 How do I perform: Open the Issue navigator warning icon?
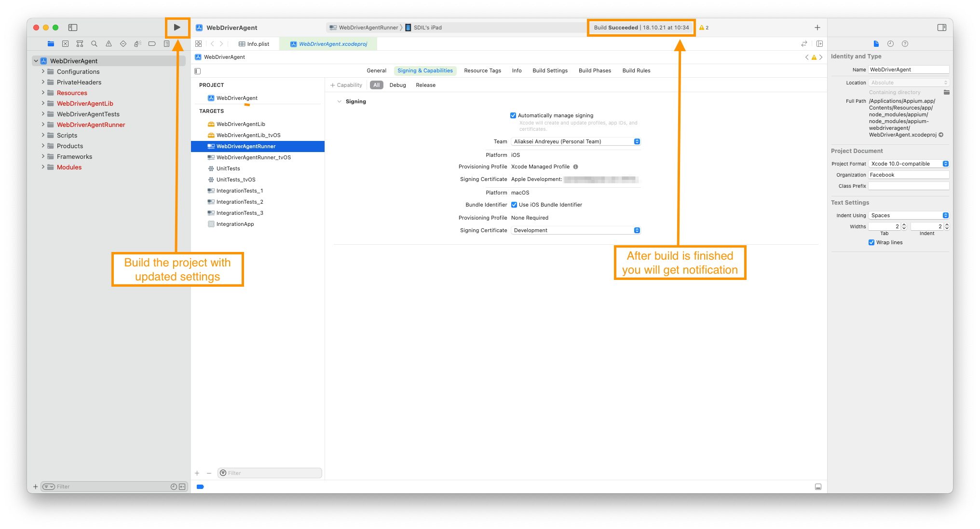click(109, 44)
